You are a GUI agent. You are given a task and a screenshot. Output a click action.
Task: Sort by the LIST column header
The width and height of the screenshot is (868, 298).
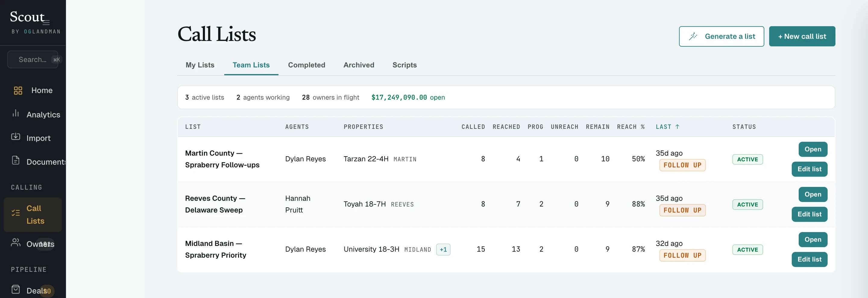click(193, 127)
